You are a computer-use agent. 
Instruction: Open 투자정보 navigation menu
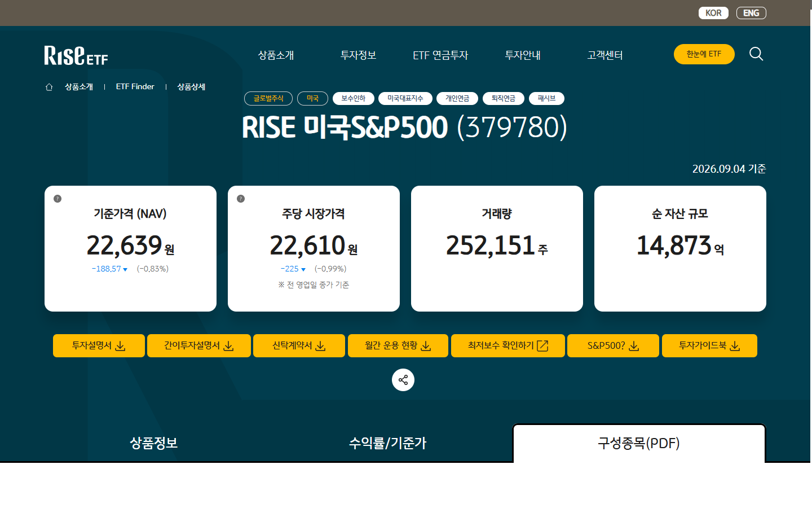tap(358, 55)
